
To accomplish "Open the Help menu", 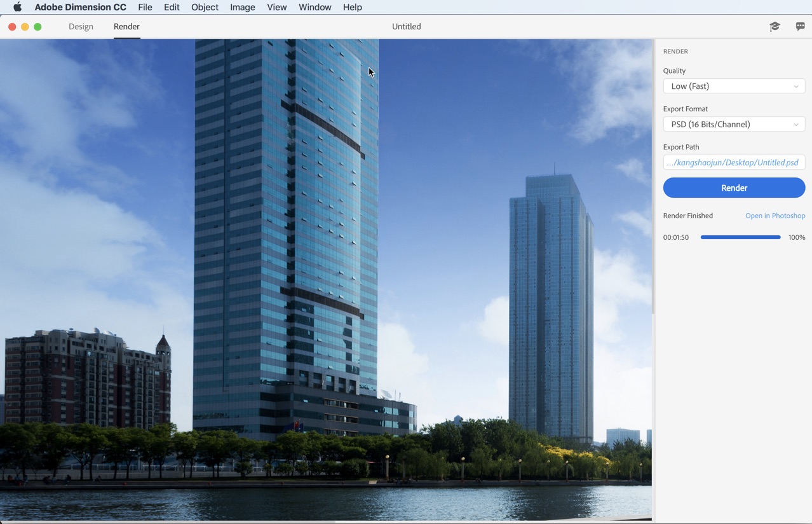I will [x=352, y=7].
